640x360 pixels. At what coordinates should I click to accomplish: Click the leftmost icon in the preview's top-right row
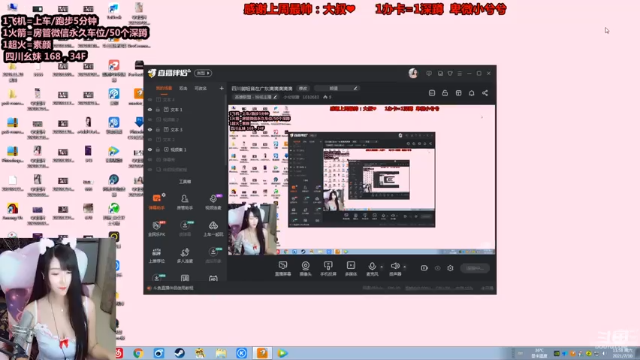point(432,93)
